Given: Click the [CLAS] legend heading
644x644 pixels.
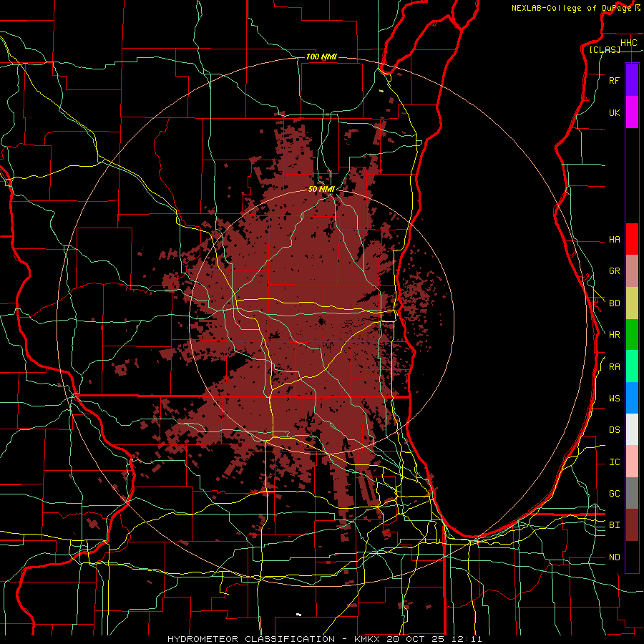Looking at the screenshot, I should (605, 49).
